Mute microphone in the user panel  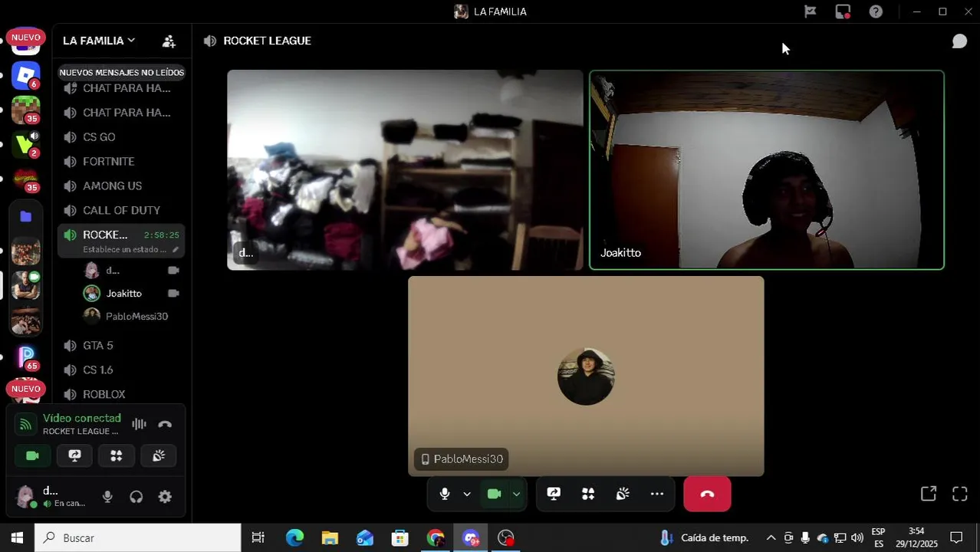(107, 497)
